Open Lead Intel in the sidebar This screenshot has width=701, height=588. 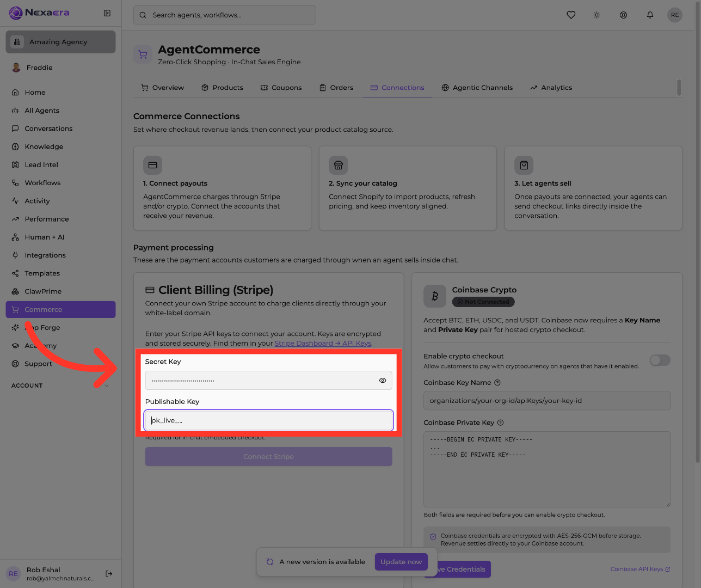click(60, 165)
